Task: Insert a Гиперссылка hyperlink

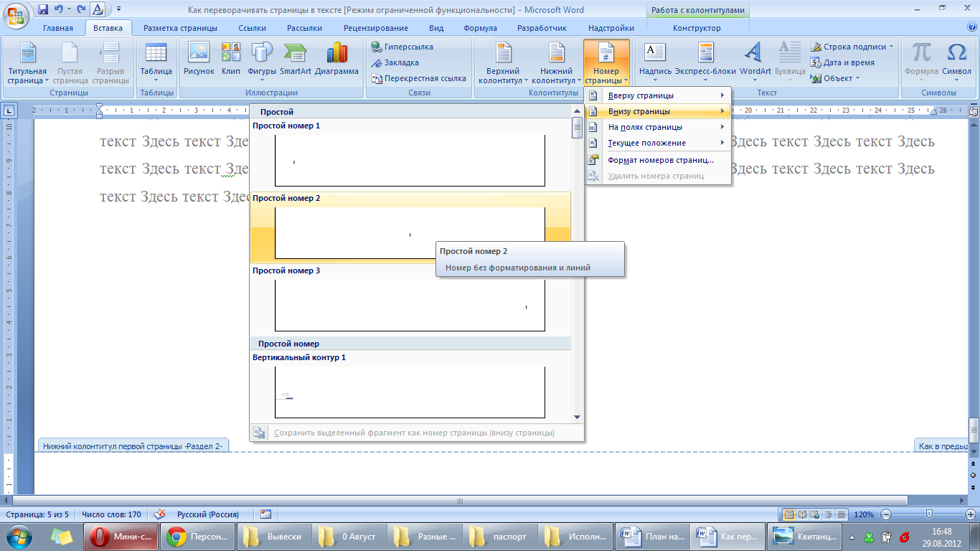Action: 402,47
